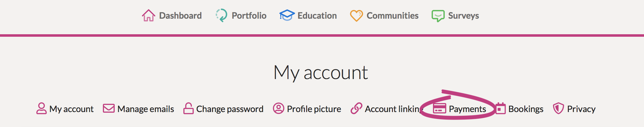
Task: Click the Change password padlock icon
Action: 188,108
